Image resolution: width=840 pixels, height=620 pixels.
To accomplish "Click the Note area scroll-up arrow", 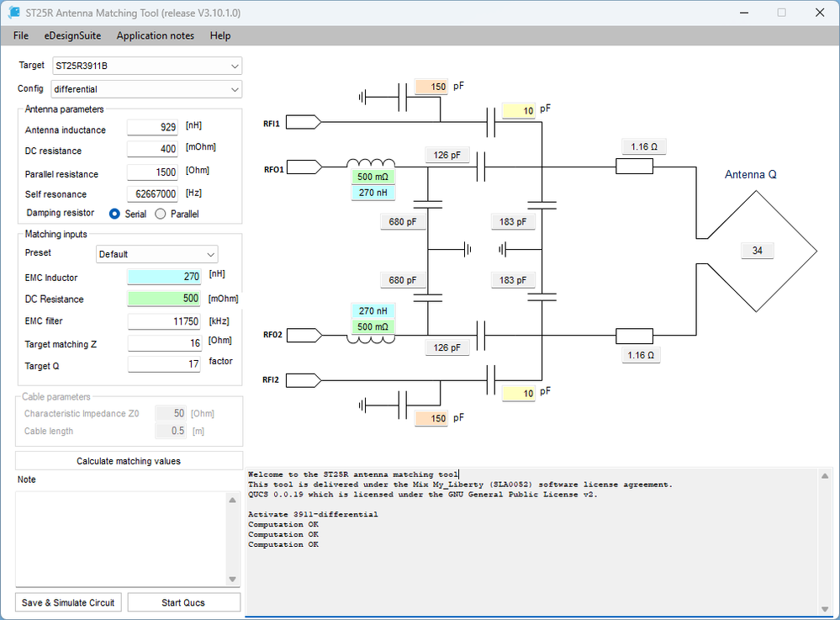I will [x=233, y=500].
